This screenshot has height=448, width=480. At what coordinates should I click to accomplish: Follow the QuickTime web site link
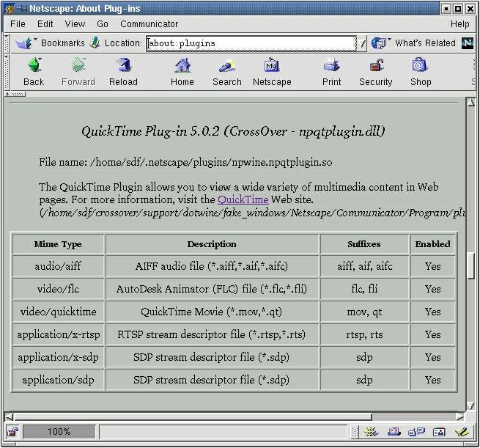pos(243,199)
